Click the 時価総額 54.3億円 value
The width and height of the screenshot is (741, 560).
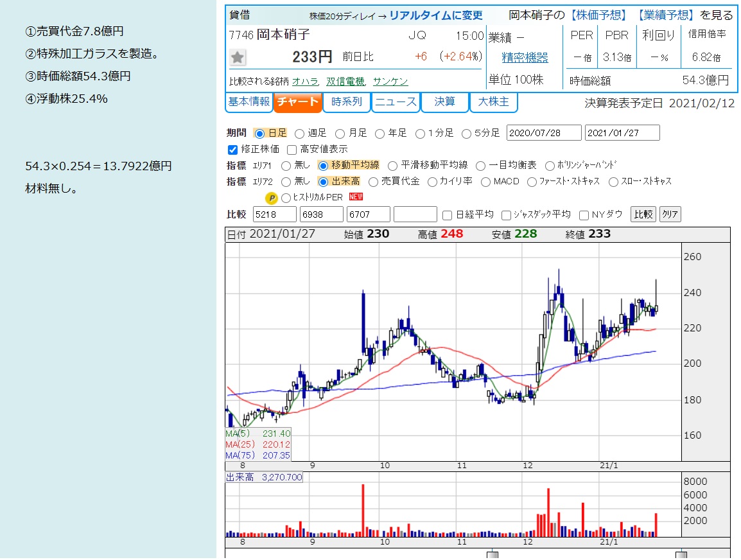coord(706,80)
